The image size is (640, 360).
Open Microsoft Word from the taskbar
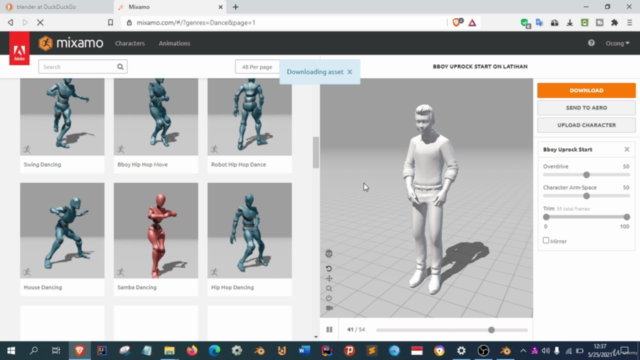click(x=304, y=351)
